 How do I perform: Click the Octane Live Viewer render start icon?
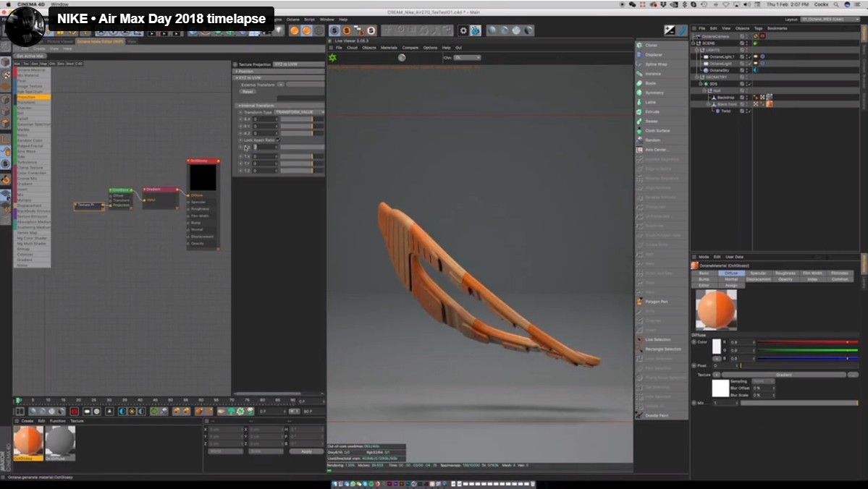[x=333, y=58]
